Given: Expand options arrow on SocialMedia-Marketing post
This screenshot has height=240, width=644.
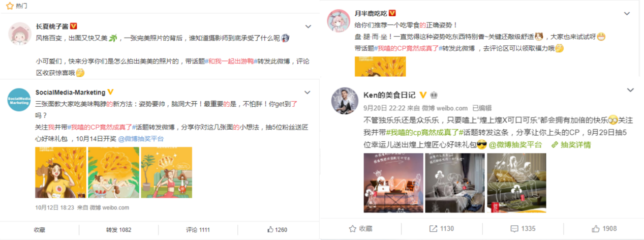Looking at the screenshot, I should 308,93.
